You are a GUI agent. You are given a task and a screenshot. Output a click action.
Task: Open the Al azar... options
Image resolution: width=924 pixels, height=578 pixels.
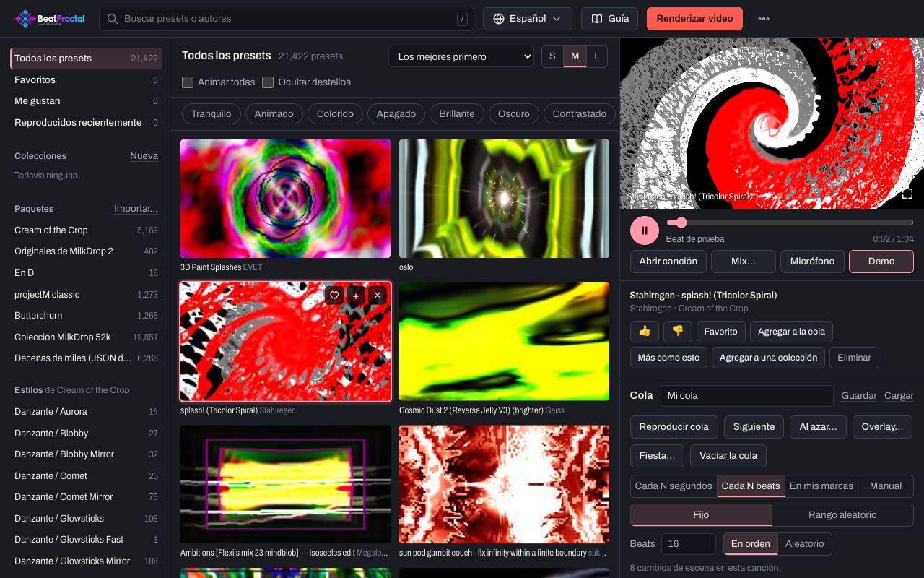(818, 426)
